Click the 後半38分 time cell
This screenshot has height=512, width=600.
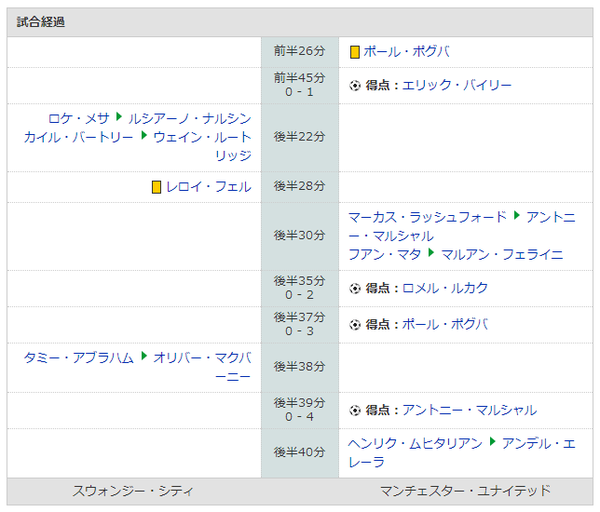pos(300,367)
